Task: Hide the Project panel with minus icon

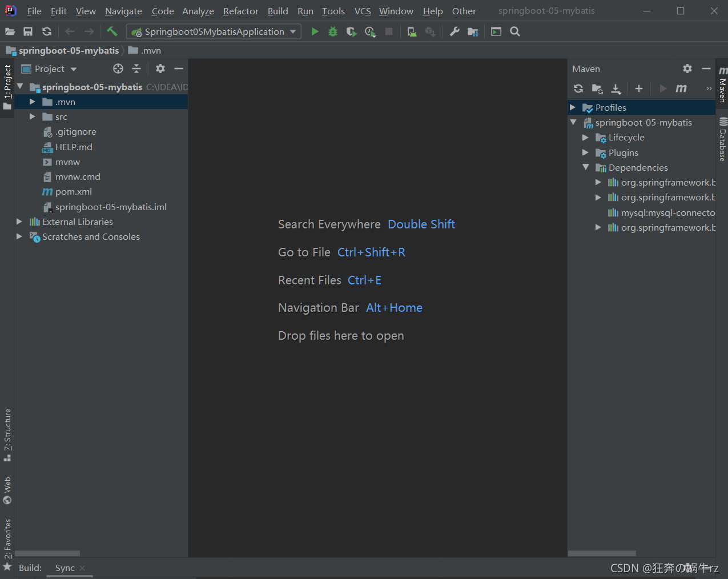Action: point(179,69)
